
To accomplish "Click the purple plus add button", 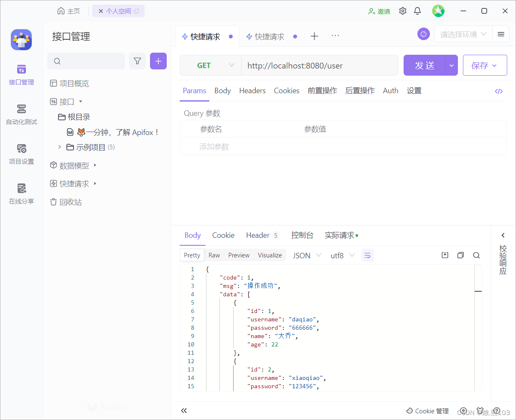I will click(158, 61).
